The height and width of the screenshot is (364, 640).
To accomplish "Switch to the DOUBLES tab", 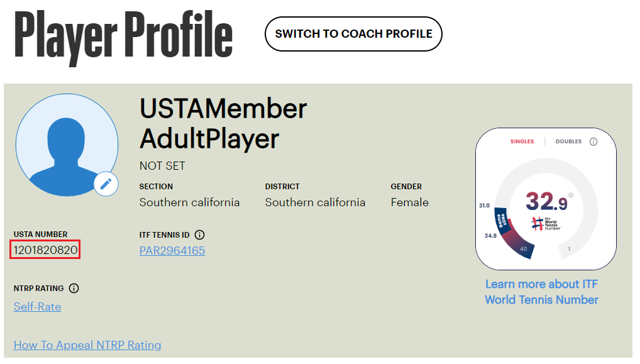I will pos(568,141).
